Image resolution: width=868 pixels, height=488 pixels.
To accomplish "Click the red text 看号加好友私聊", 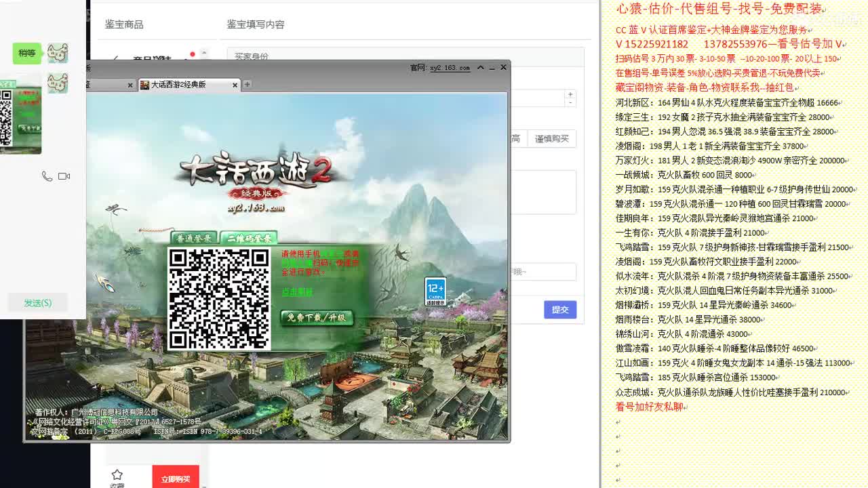I will (x=650, y=407).
